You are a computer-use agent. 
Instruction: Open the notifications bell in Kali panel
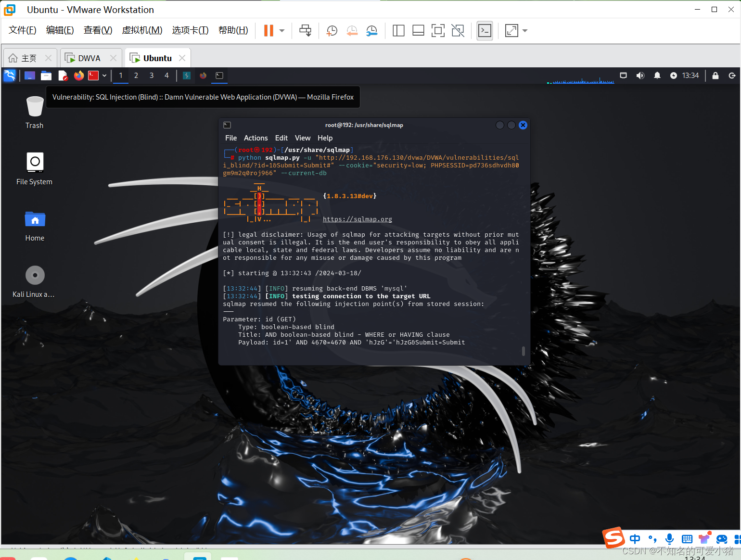(657, 76)
